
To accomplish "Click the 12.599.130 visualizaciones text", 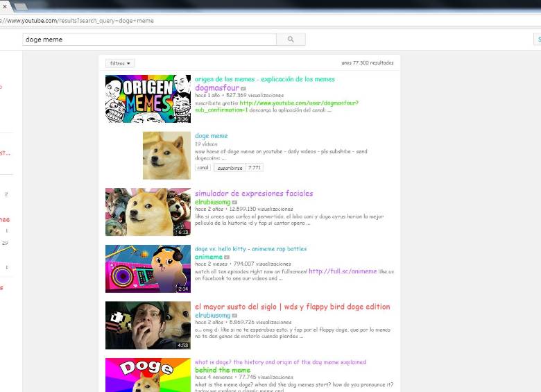I will (x=261, y=209).
